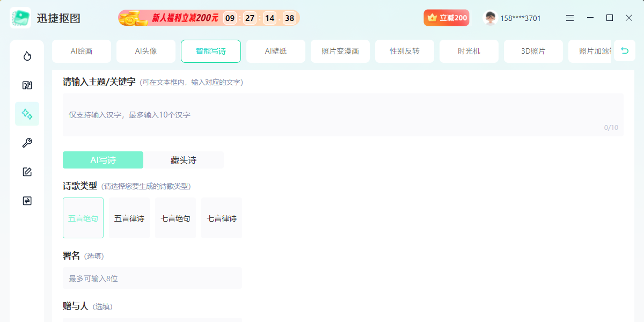Open the edit pencil sidebar icon
The height and width of the screenshot is (322, 644).
pos(27,172)
